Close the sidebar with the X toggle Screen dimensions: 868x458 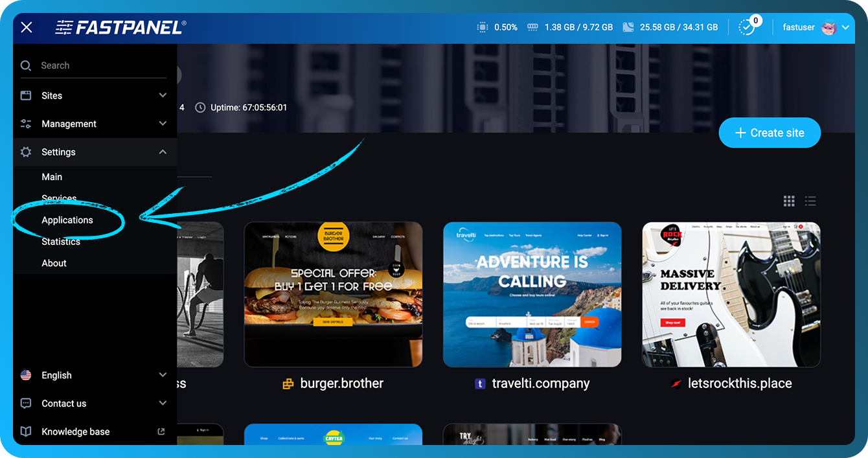(x=25, y=27)
